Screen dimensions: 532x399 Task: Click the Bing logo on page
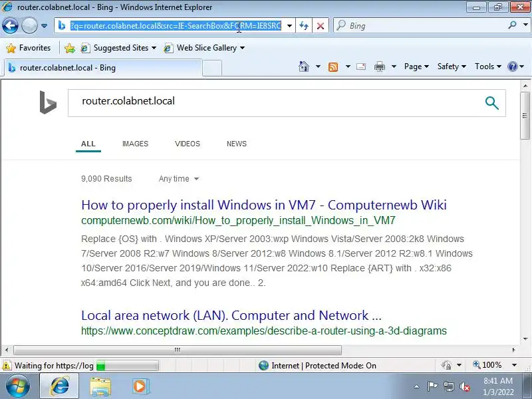pyautogui.click(x=48, y=102)
